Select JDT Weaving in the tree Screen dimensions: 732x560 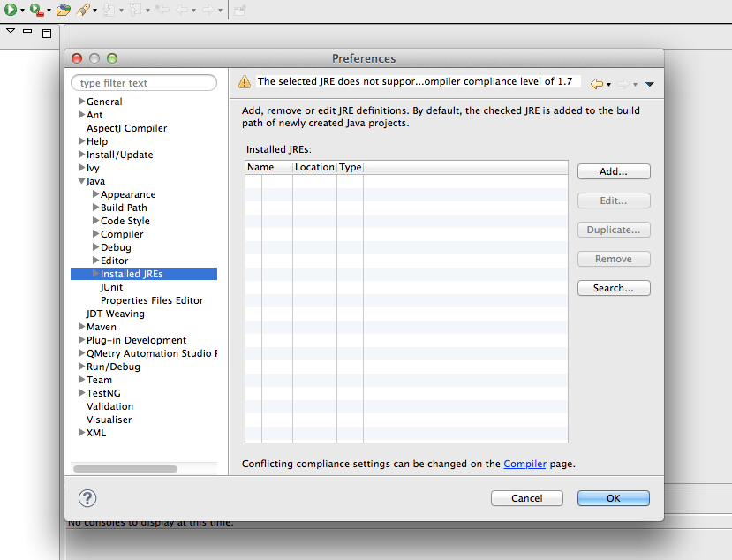pyautogui.click(x=116, y=314)
